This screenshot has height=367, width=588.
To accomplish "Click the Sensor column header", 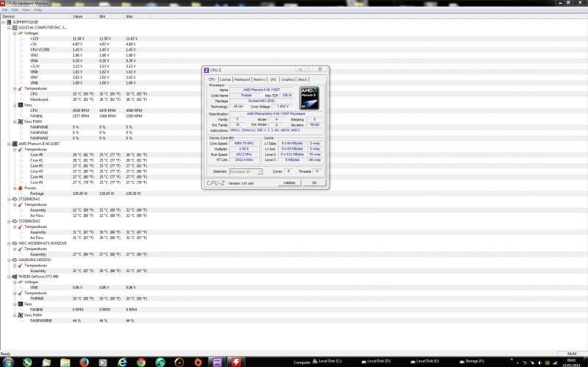I will click(x=35, y=16).
